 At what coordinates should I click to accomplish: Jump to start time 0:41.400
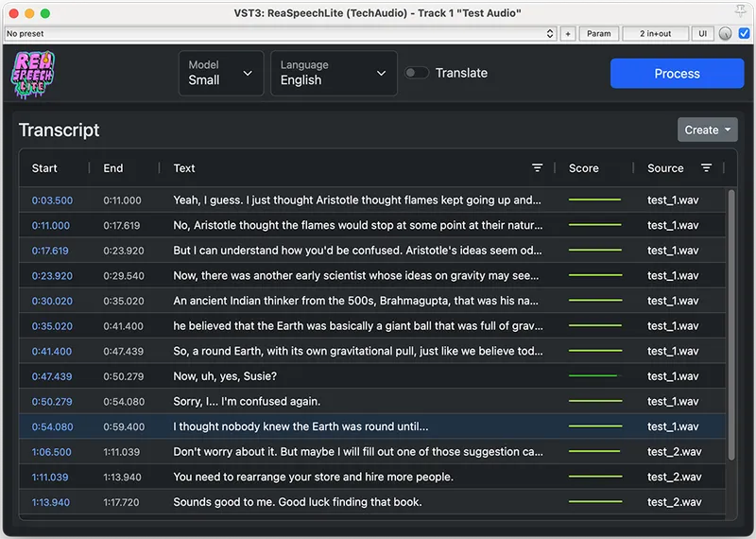coord(52,351)
